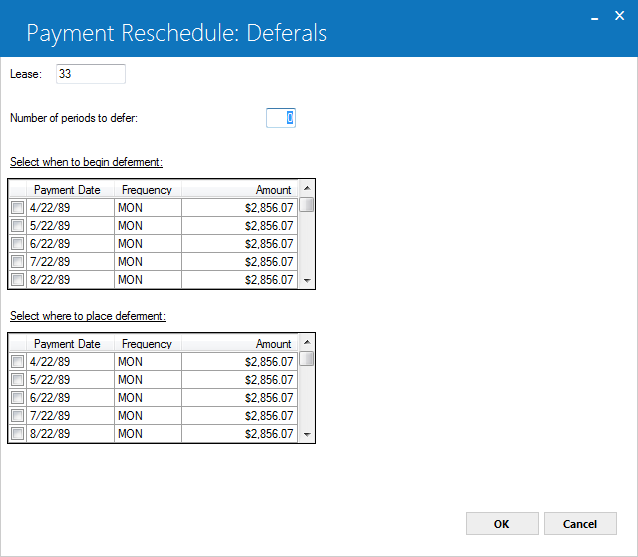Viewport: 638px width, 557px height.
Task: Select 6/22/89 date cell in begin deferment table
Action: pyautogui.click(x=70, y=243)
